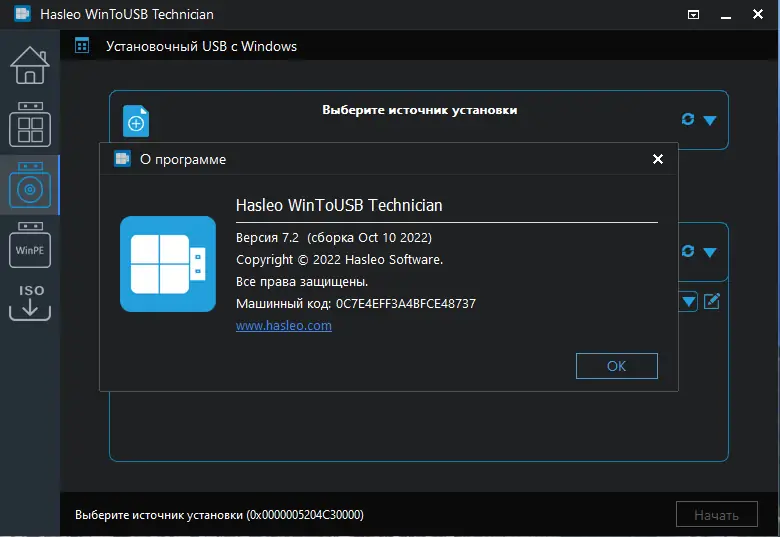Expand the second panel's dropdown arrow
The width and height of the screenshot is (780, 537).
pos(710,252)
